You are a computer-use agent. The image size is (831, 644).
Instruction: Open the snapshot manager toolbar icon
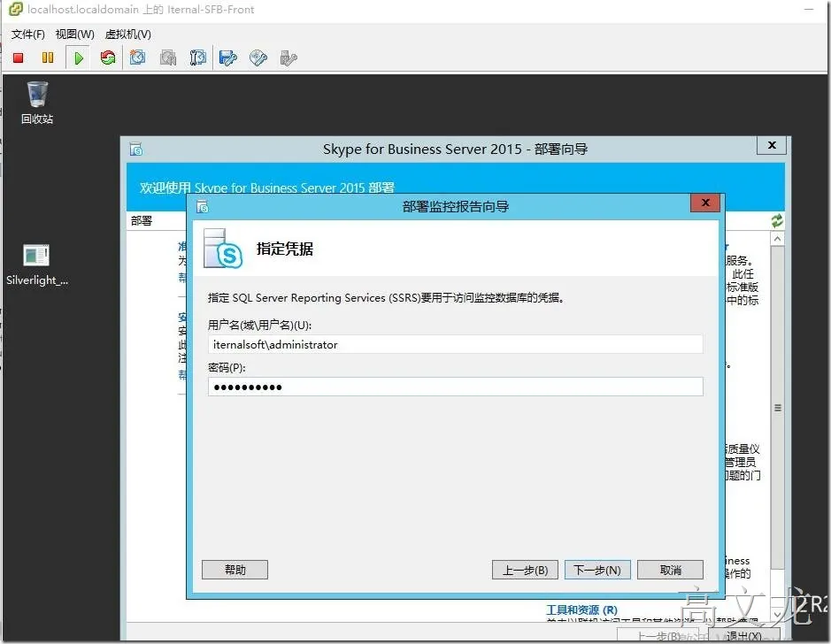point(198,57)
